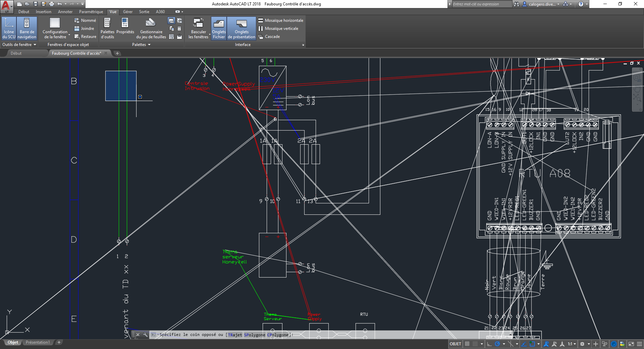Image resolution: width=644 pixels, height=349 pixels.
Task: Expand the Outils de fenêtre panel
Action: click(x=19, y=45)
